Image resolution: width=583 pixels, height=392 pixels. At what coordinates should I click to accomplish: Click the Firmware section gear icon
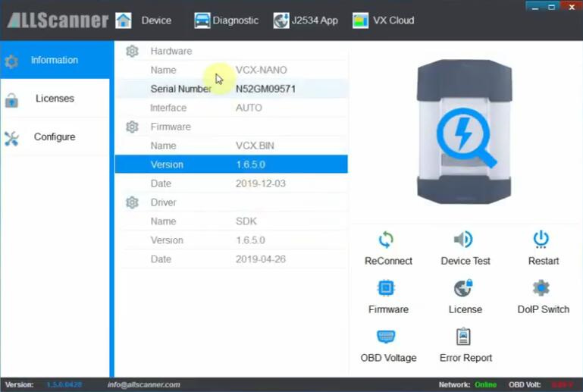pos(132,127)
